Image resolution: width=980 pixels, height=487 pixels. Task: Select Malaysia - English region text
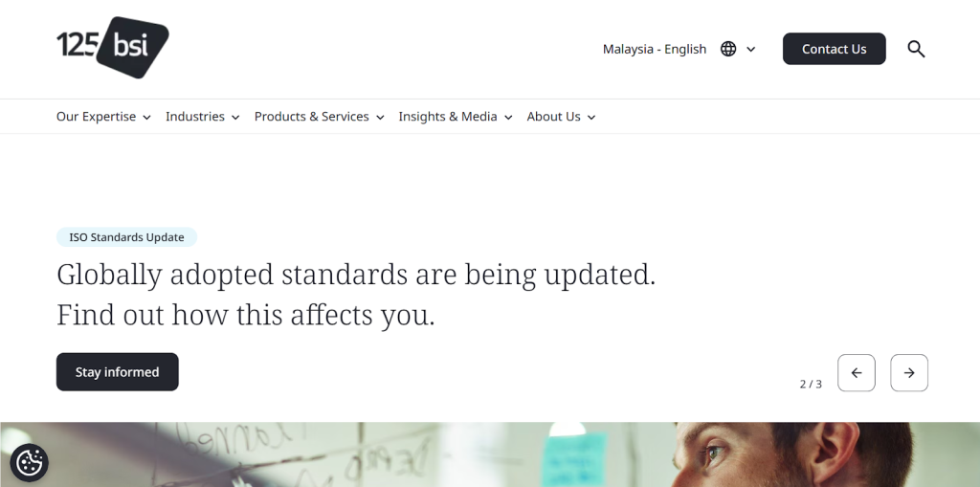tap(655, 49)
